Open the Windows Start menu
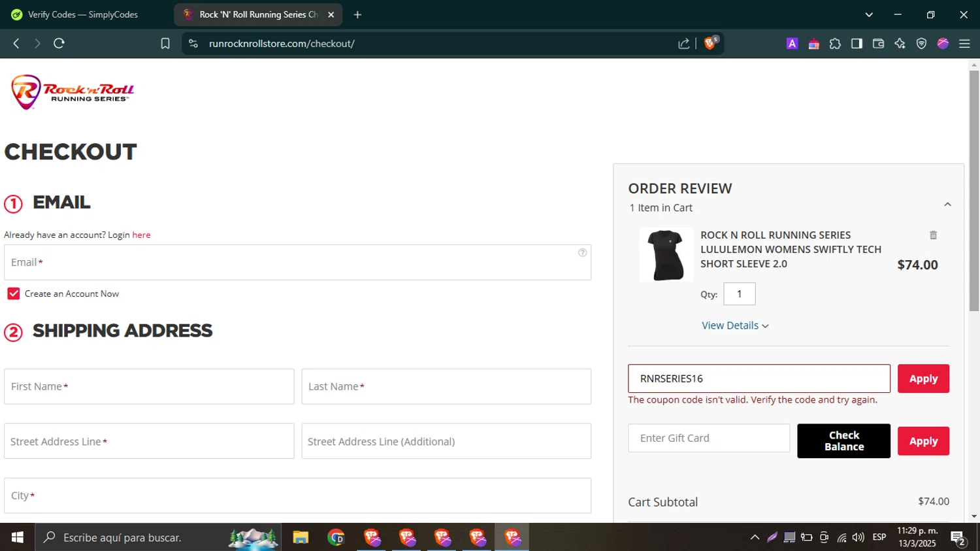The height and width of the screenshot is (551, 980). 18,537
